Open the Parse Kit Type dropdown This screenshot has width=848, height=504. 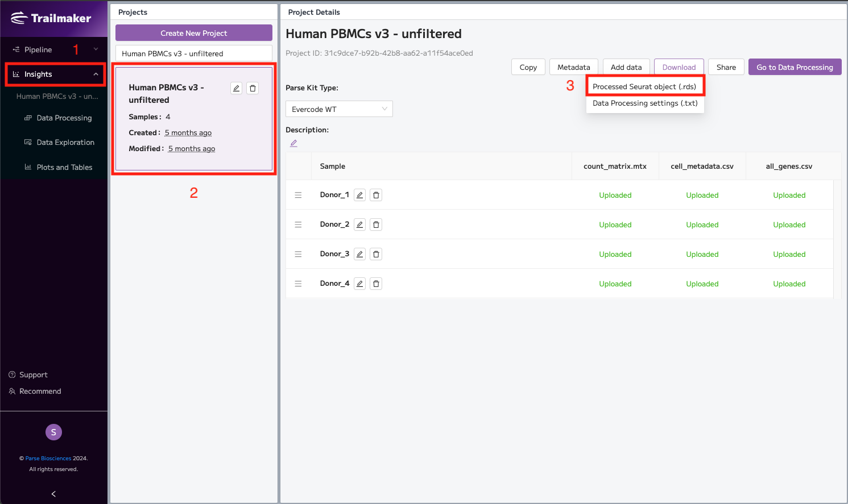pos(339,109)
